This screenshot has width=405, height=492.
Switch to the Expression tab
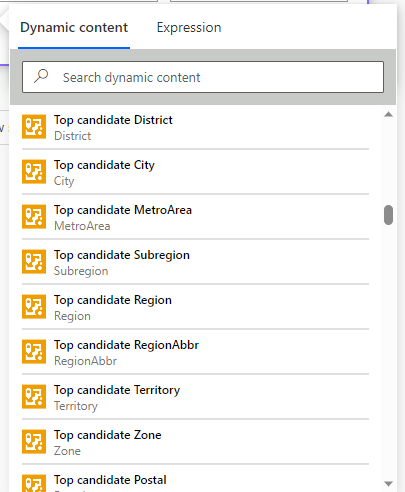coord(189,27)
